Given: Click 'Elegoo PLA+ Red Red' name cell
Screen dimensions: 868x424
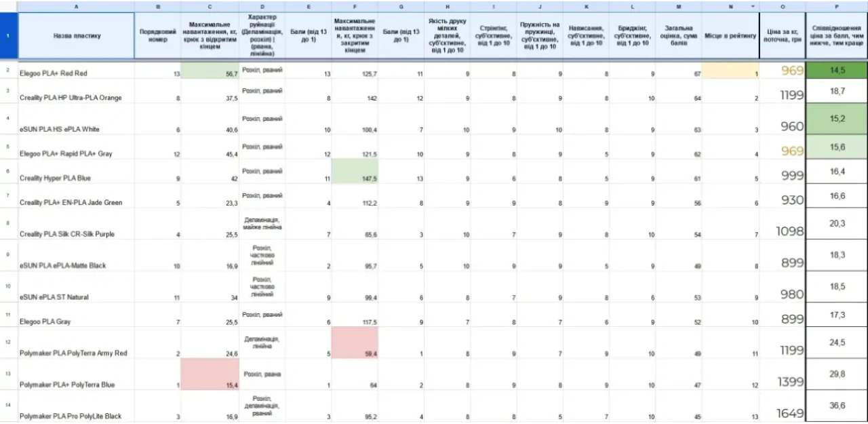Looking at the screenshot, I should [x=76, y=73].
